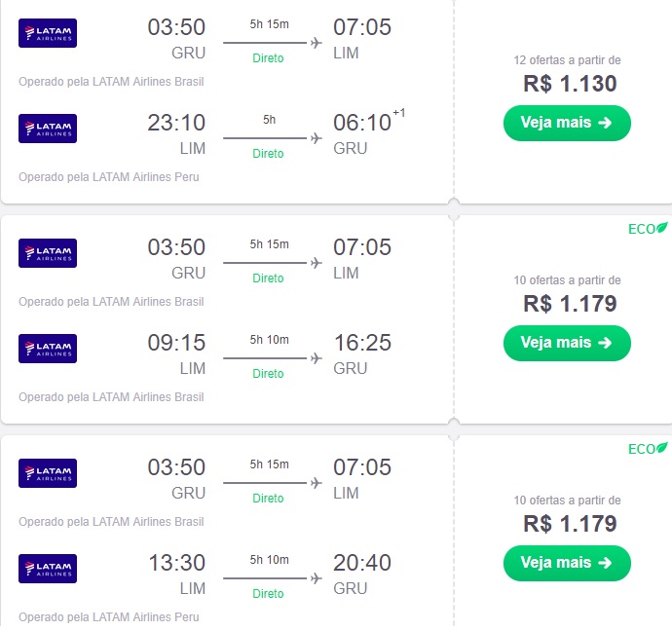Click the 'Direto' label under the 5h duration
The height and width of the screenshot is (631, 672).
268,154
